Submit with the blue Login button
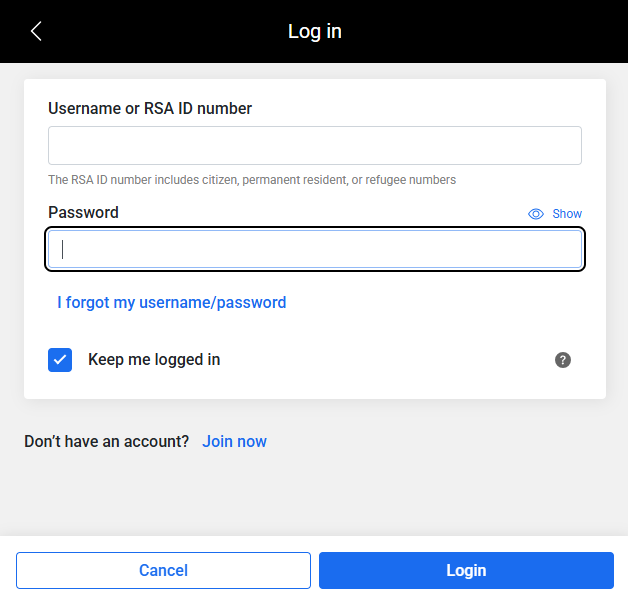 [466, 570]
